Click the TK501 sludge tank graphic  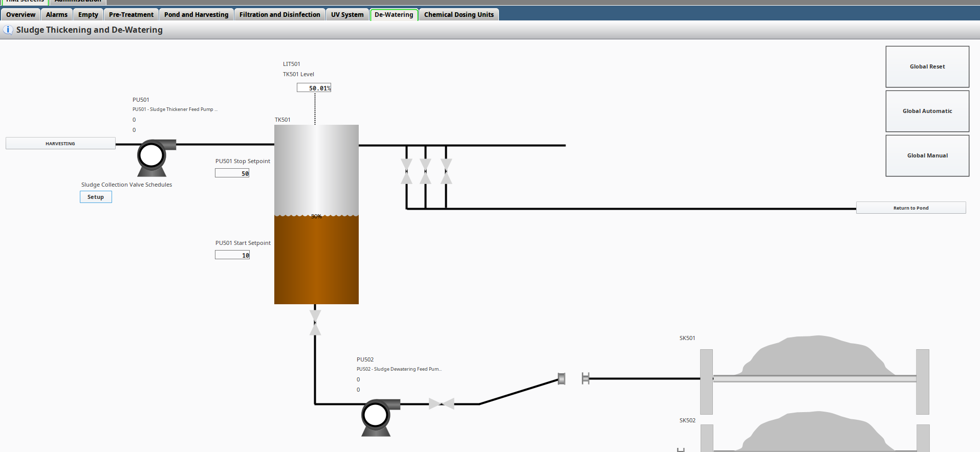pos(316,214)
